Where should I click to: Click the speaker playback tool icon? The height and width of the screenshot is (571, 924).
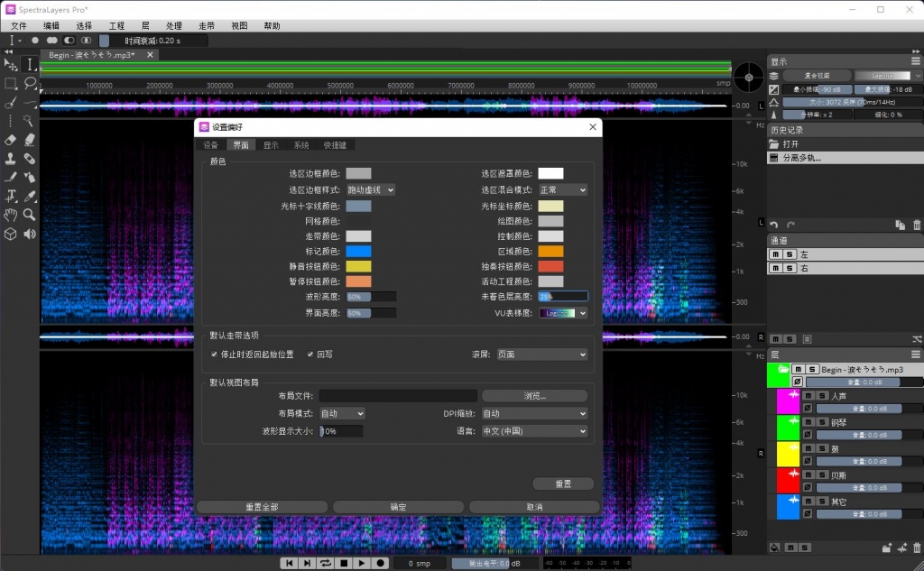click(x=30, y=234)
